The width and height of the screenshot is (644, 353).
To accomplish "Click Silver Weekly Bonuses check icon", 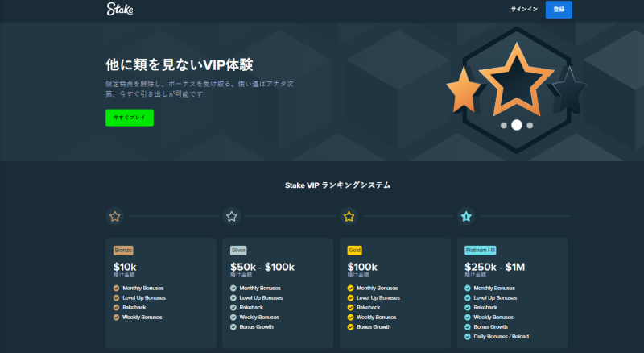I will 233,318.
